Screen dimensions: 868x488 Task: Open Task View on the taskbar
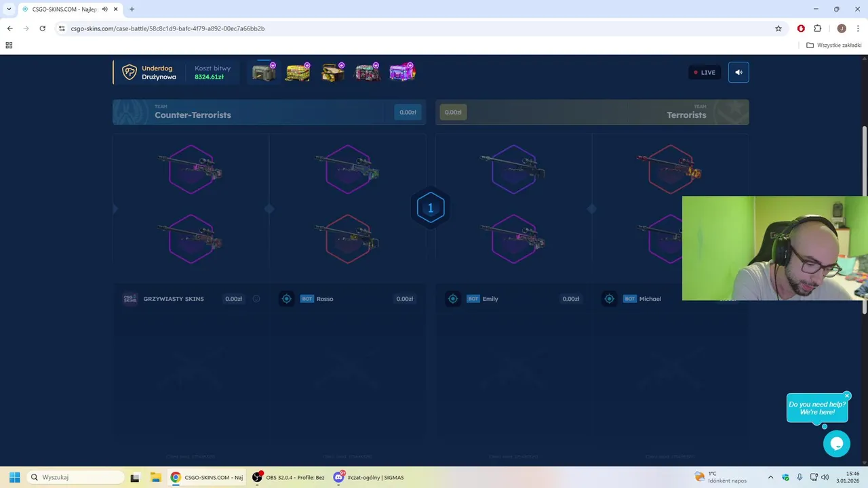135,477
